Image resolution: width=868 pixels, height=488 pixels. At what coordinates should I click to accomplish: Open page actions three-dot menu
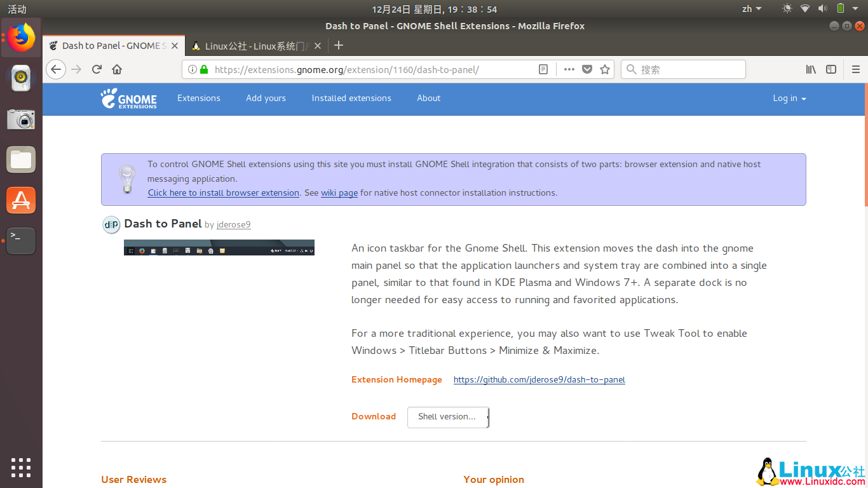[x=569, y=69]
